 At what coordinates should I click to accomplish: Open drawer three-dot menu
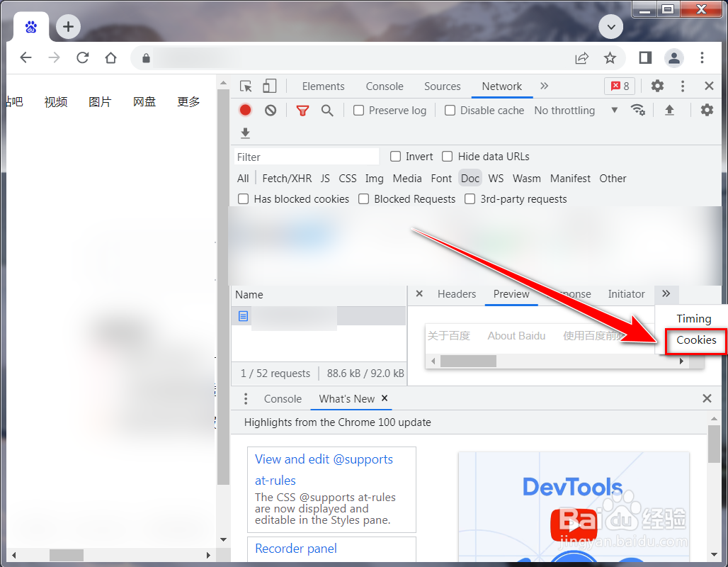[246, 399]
